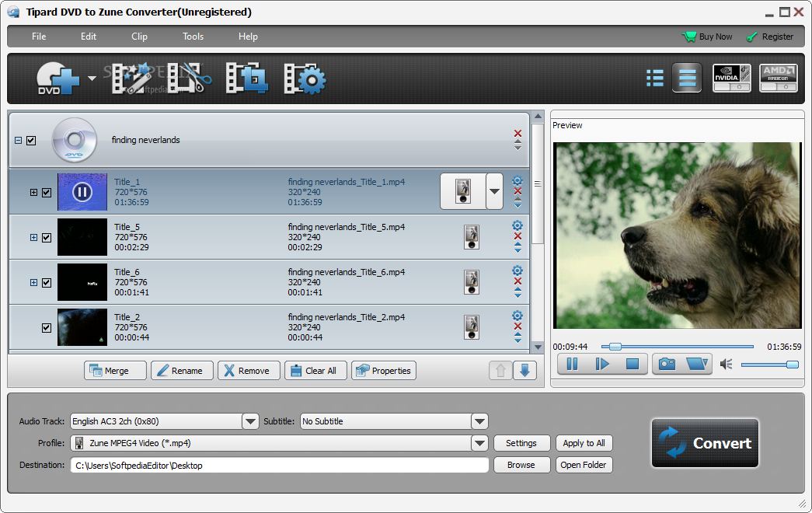Open the Load DVD dropdown arrow

click(92, 79)
